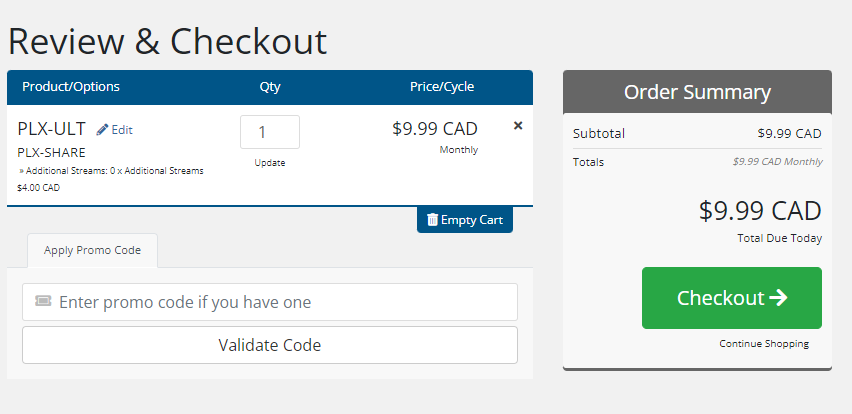Click the Validate Code button

pos(270,345)
